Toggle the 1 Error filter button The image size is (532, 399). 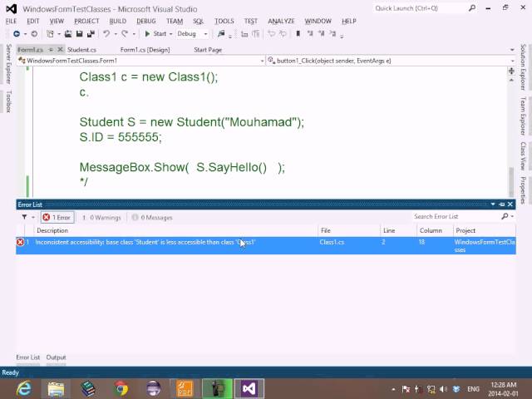(x=57, y=218)
